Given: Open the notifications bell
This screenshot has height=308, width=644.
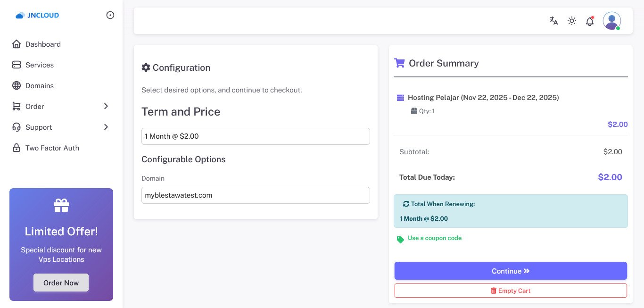Looking at the screenshot, I should tap(589, 21).
